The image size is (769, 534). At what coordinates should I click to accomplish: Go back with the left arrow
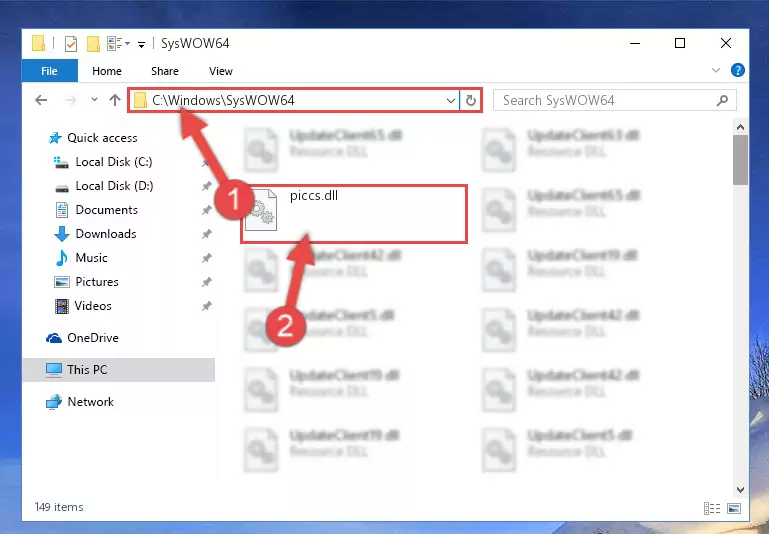pyautogui.click(x=41, y=100)
